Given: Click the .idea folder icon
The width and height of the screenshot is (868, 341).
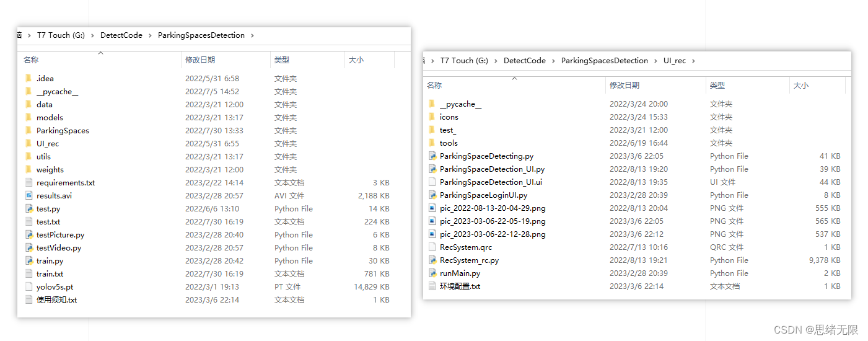Looking at the screenshot, I should [28, 78].
